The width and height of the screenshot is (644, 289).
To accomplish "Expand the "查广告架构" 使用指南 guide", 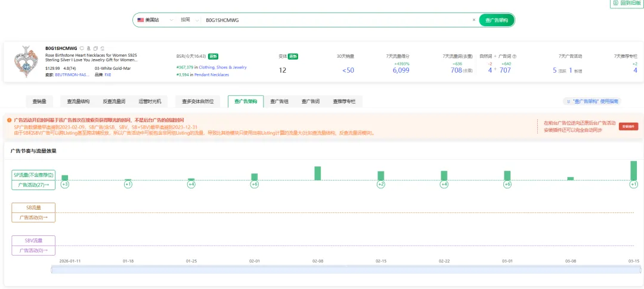I will (599, 102).
